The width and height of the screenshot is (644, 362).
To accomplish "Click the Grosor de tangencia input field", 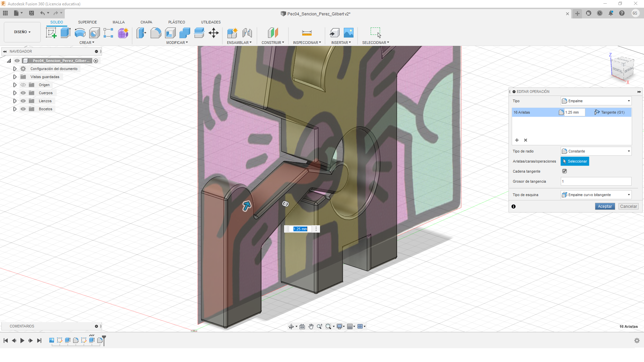I will point(596,181).
